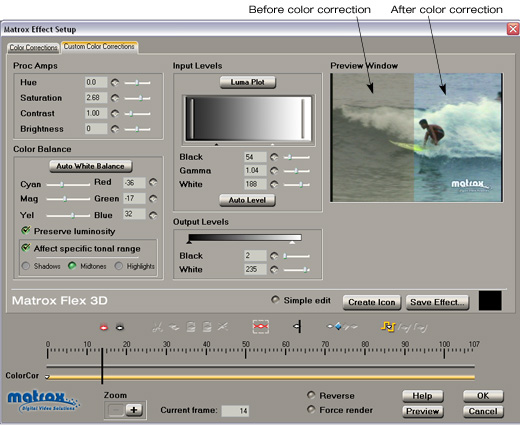Viewport: 520px width, 426px height.
Task: Click the yellow curve interpolation icon
Action: 388,327
